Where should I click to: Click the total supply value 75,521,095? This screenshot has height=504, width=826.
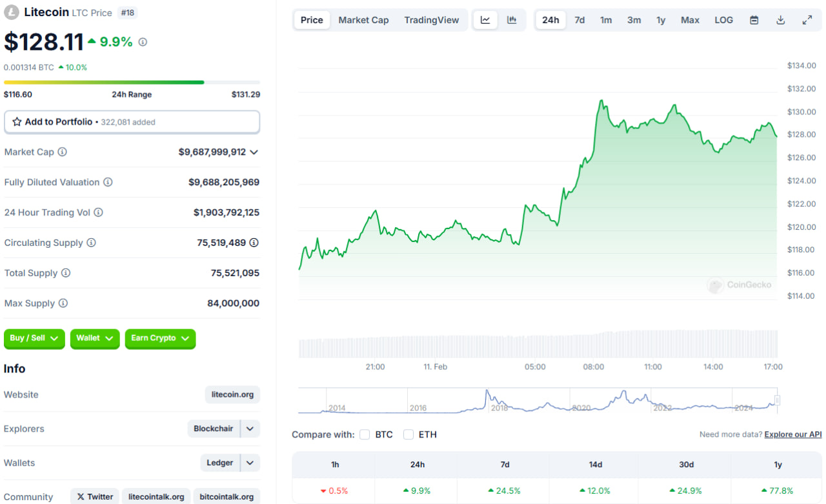pyautogui.click(x=235, y=273)
